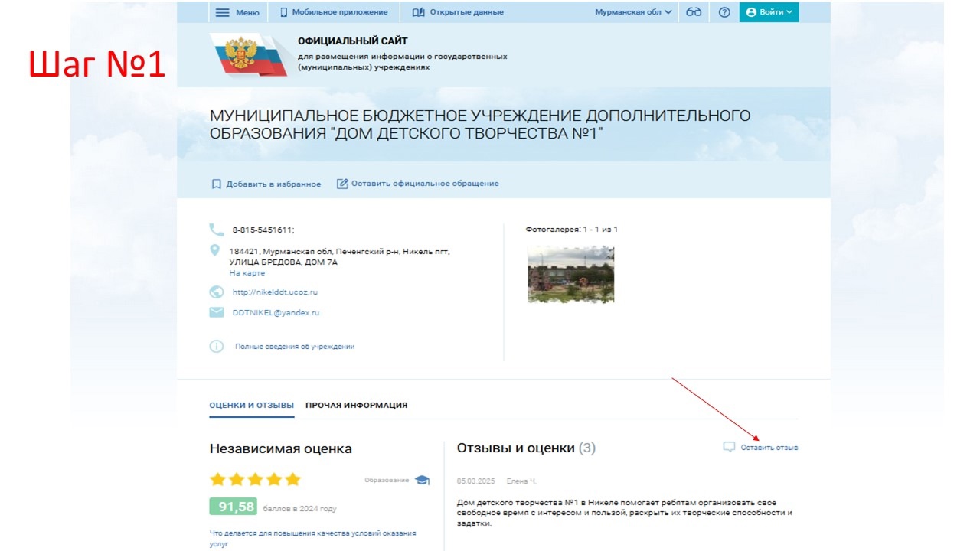Click the Независимая оценка heading
The width and height of the screenshot is (980, 551).
click(x=281, y=449)
